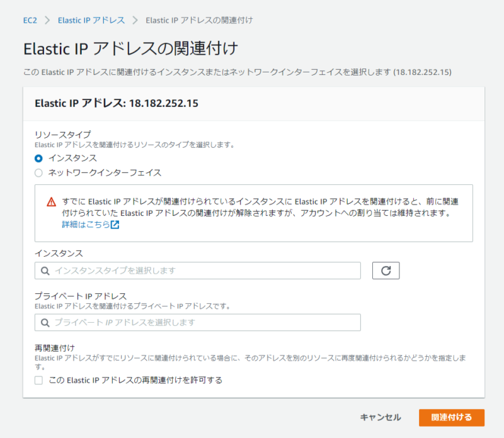Open the インスタンス selection search field
This screenshot has width=504, height=438.
coord(198,271)
